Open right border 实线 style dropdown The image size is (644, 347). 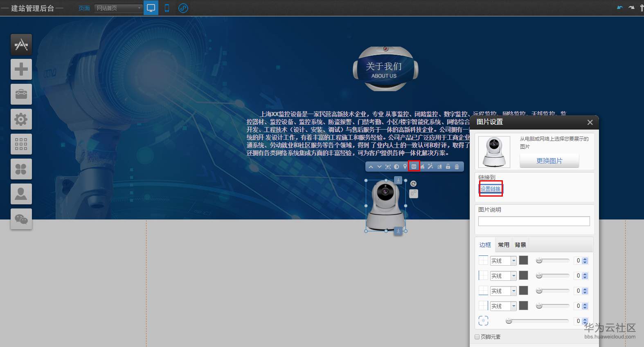click(x=503, y=306)
